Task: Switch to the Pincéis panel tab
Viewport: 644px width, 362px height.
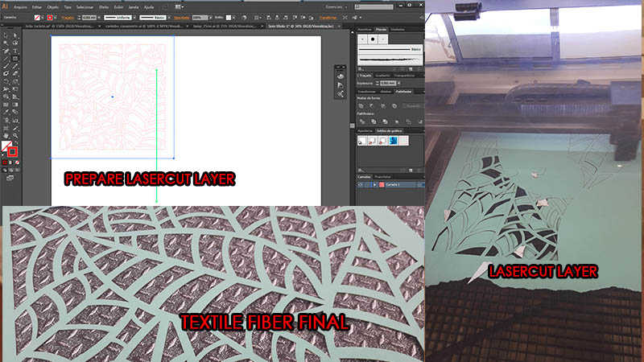Action: (x=381, y=30)
